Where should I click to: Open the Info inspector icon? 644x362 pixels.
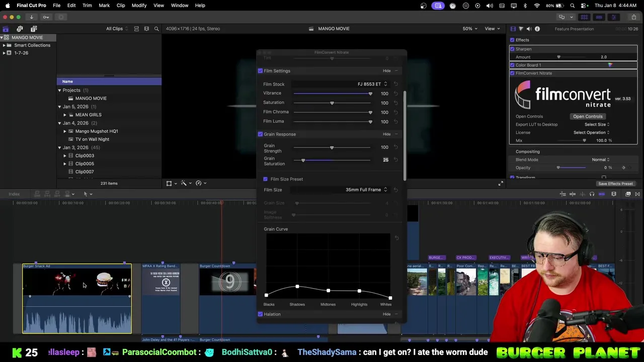point(537,29)
